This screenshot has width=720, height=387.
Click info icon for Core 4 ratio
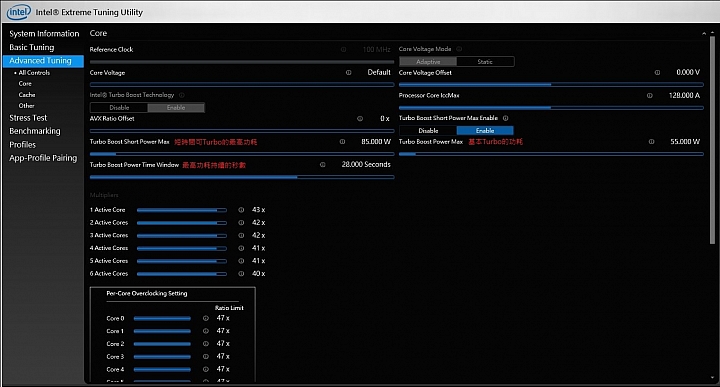(206, 369)
